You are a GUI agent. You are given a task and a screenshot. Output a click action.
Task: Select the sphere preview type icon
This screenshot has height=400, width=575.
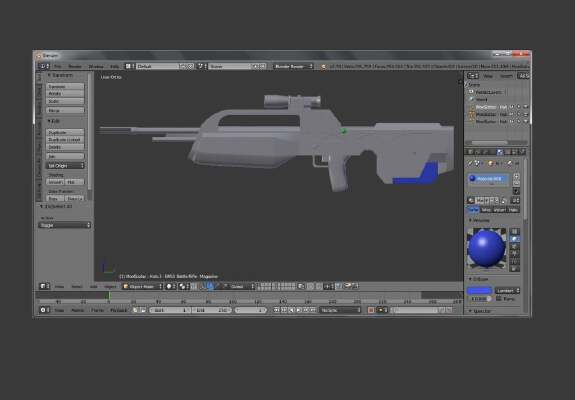[x=514, y=239]
